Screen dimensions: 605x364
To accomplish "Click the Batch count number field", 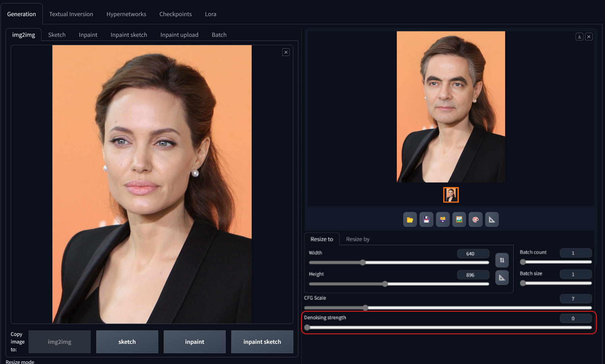I will tap(576, 253).
